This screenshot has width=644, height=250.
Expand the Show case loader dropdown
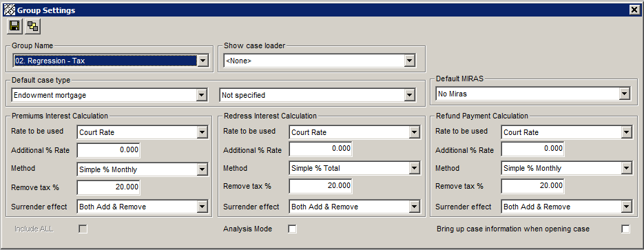410,61
